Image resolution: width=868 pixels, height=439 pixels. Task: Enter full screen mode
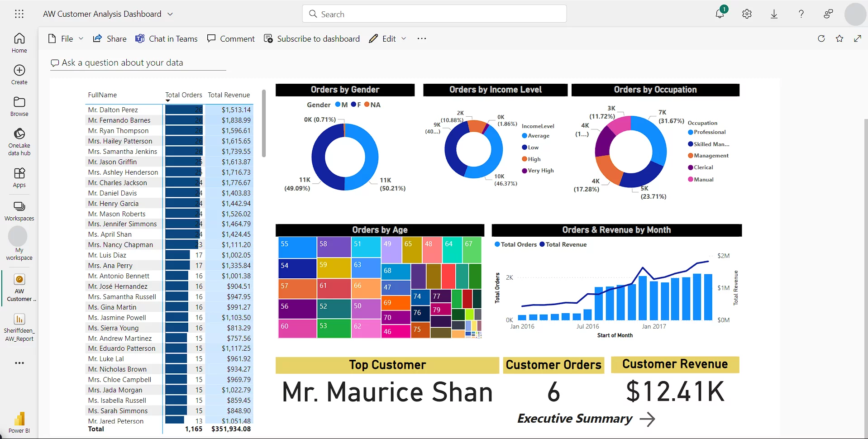(x=858, y=38)
